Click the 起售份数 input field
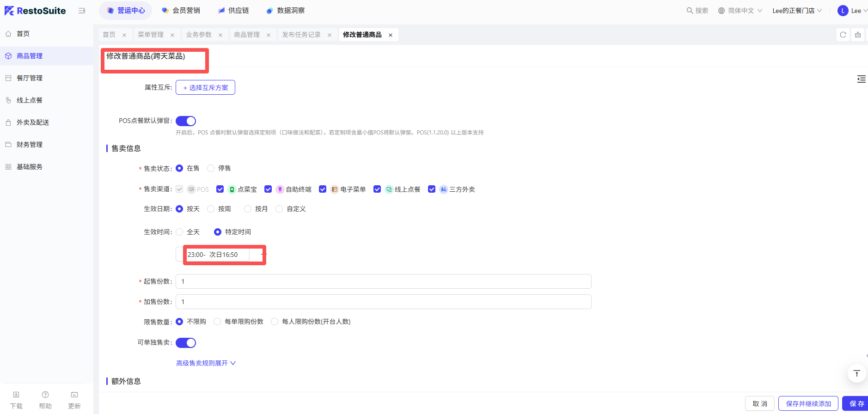This screenshot has width=868, height=414. [383, 281]
